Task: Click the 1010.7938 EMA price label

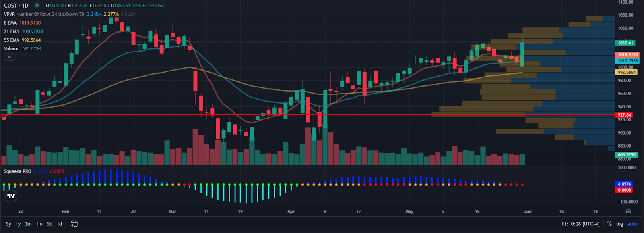Action: (627, 61)
